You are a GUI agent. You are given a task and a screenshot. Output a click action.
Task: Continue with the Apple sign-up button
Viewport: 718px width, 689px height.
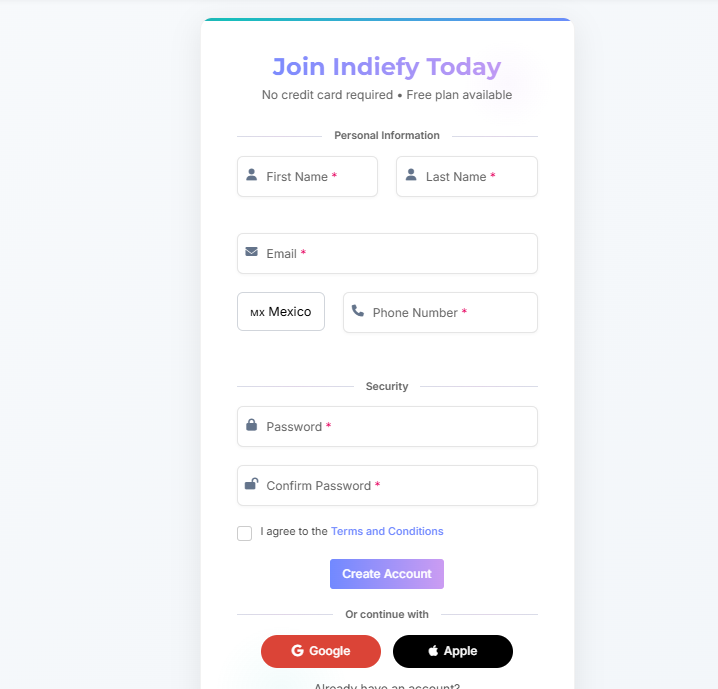click(x=453, y=651)
